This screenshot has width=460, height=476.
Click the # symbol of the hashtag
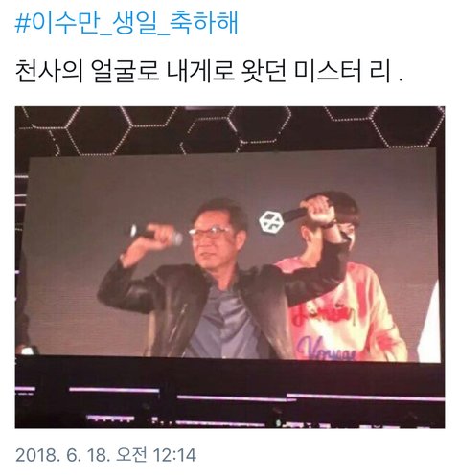click(22, 24)
